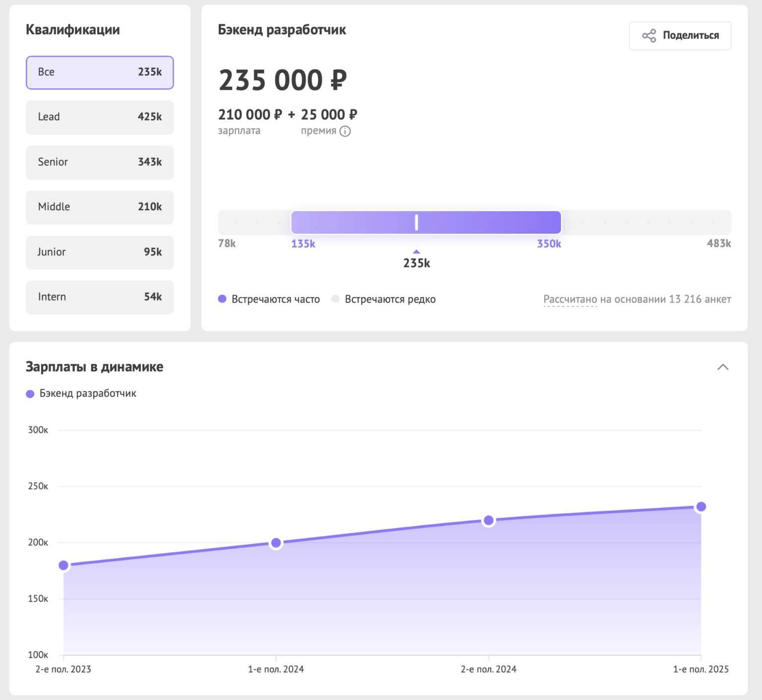Switch to the Intern qualification

pos(100,297)
